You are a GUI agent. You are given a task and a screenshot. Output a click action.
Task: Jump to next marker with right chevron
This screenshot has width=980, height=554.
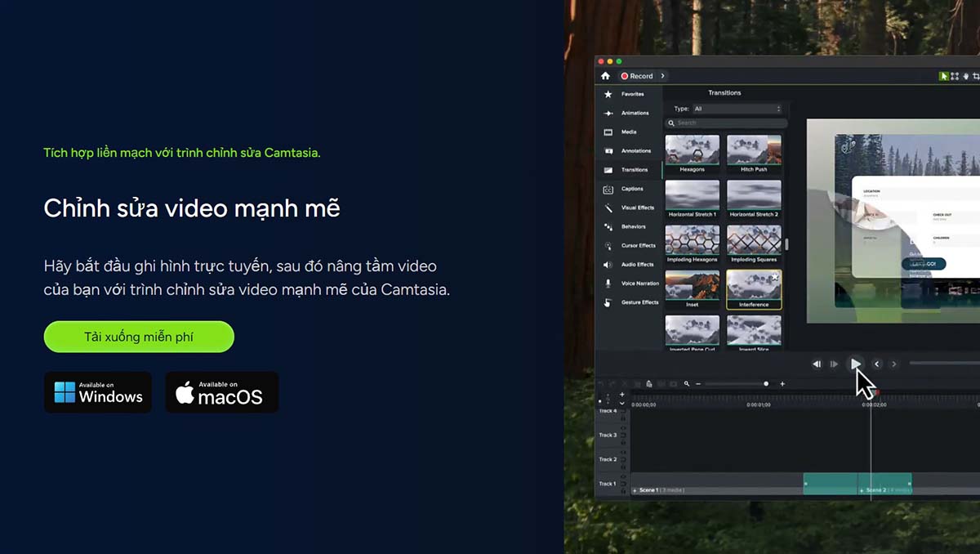894,364
